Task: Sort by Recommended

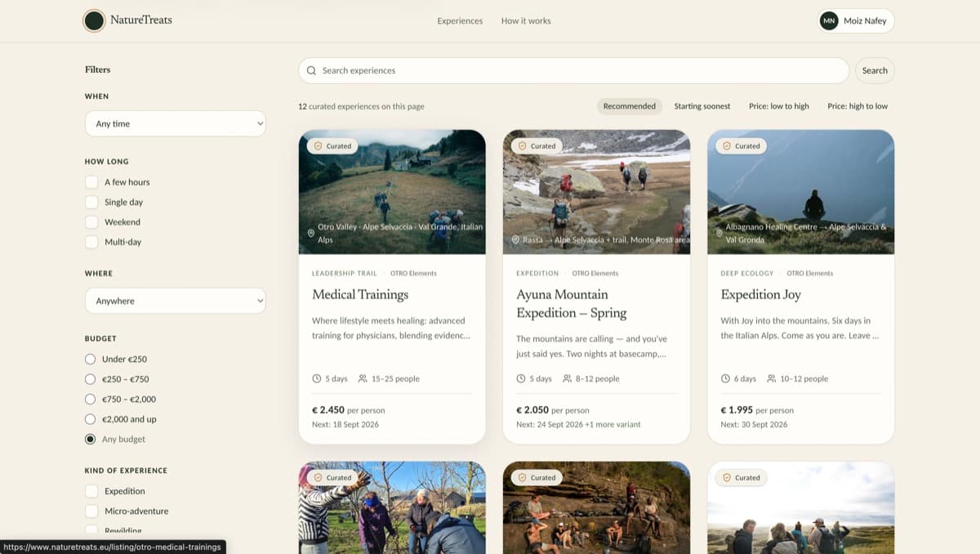Action: pos(630,106)
